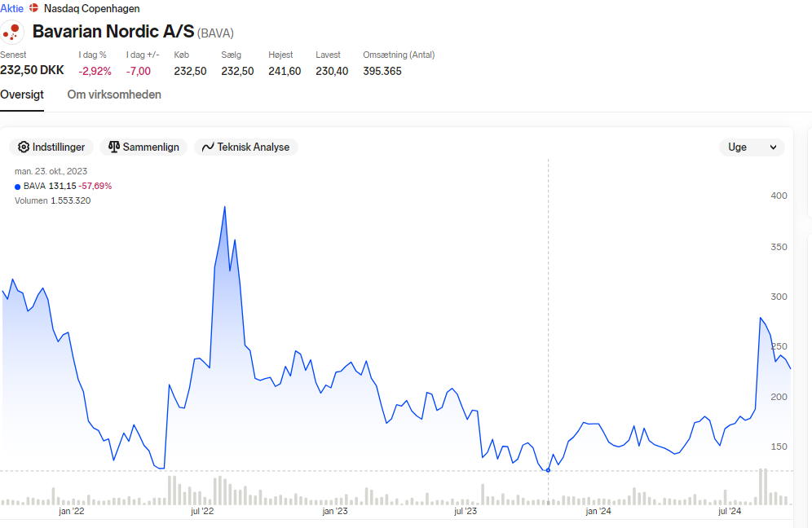Click the chart line icon in Teknisk Analyse
This screenshot has height=528, width=812.
208,147
